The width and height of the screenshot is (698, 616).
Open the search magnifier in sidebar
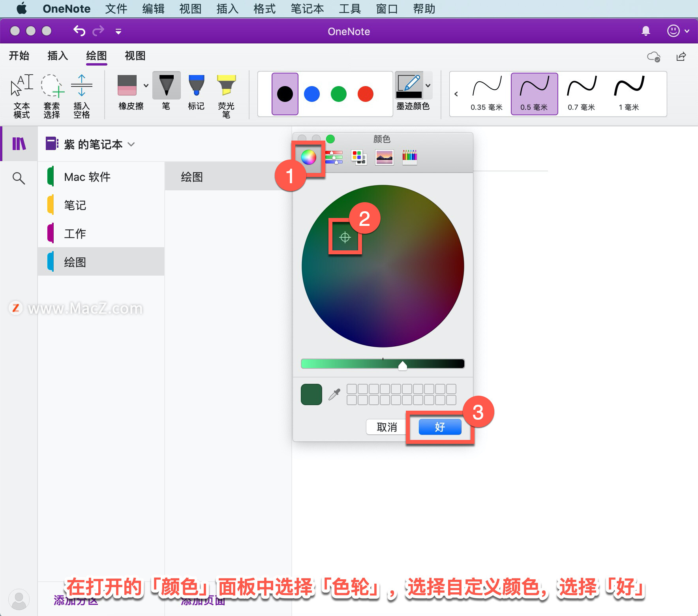pos(19,178)
